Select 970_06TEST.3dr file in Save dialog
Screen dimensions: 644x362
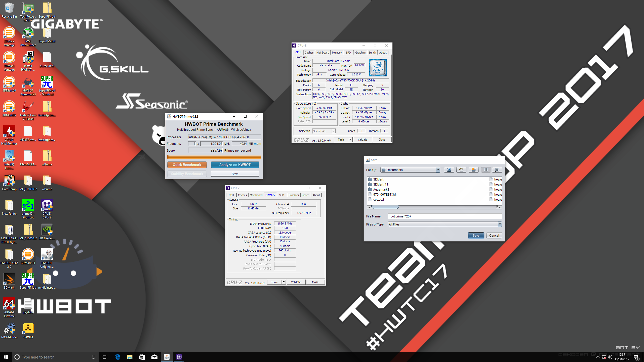[382, 194]
